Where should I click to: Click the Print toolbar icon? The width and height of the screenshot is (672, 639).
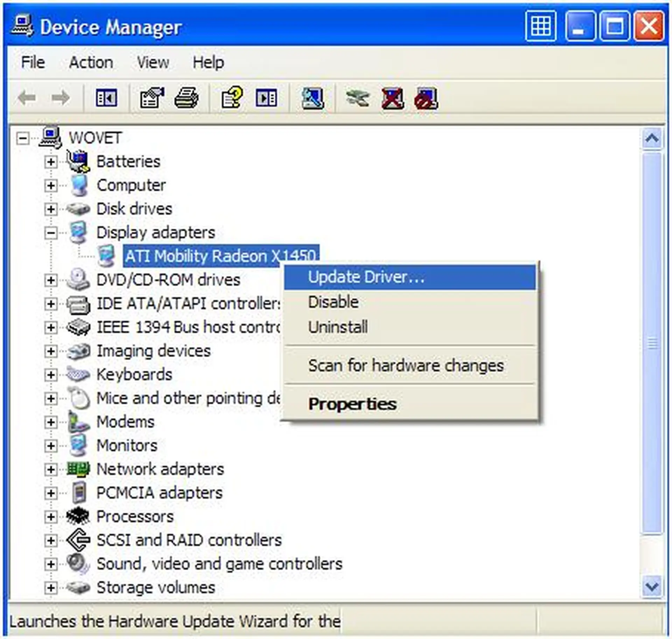[186, 98]
